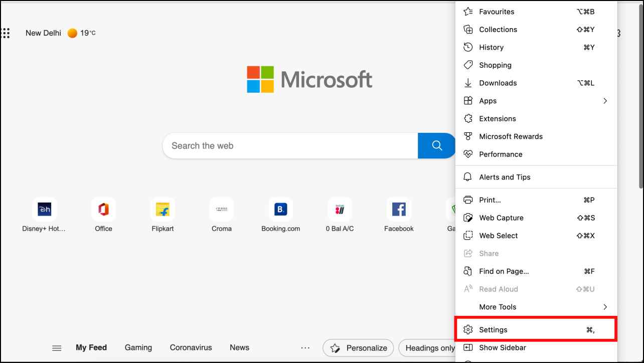
Task: Click the Web Select icon
Action: (468, 236)
